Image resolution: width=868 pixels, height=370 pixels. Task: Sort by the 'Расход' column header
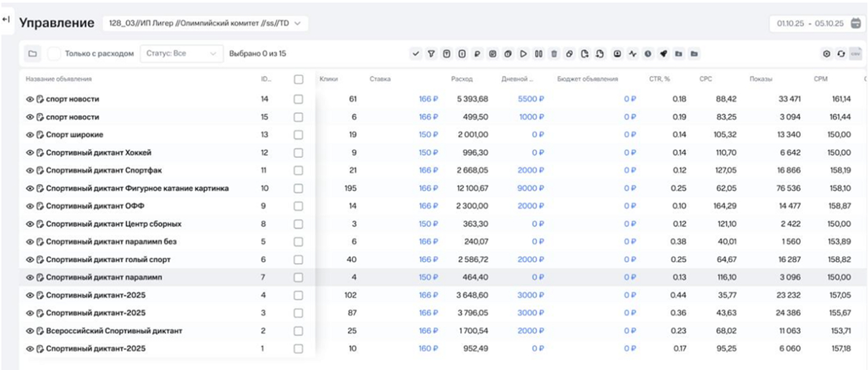(462, 79)
